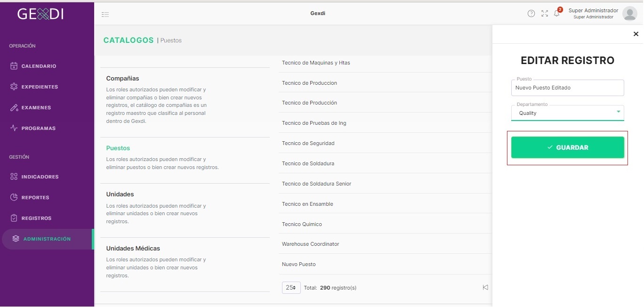
Task: Open the Super Administrador user avatar menu
Action: point(630,14)
